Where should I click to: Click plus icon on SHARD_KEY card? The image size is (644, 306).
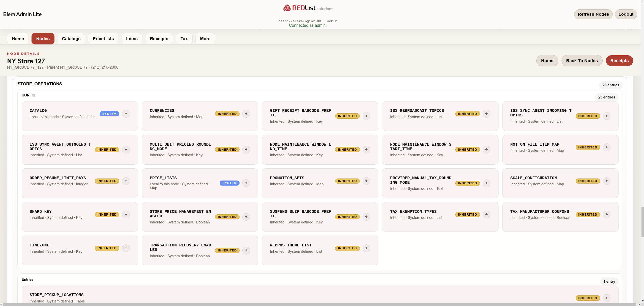[126, 214]
